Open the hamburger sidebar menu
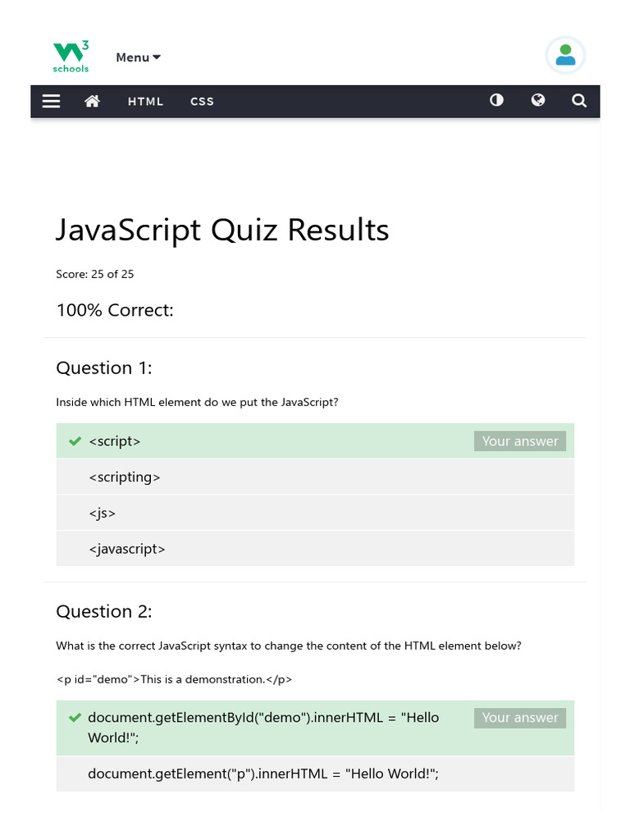Image resolution: width=630 pixels, height=840 pixels. point(51,101)
